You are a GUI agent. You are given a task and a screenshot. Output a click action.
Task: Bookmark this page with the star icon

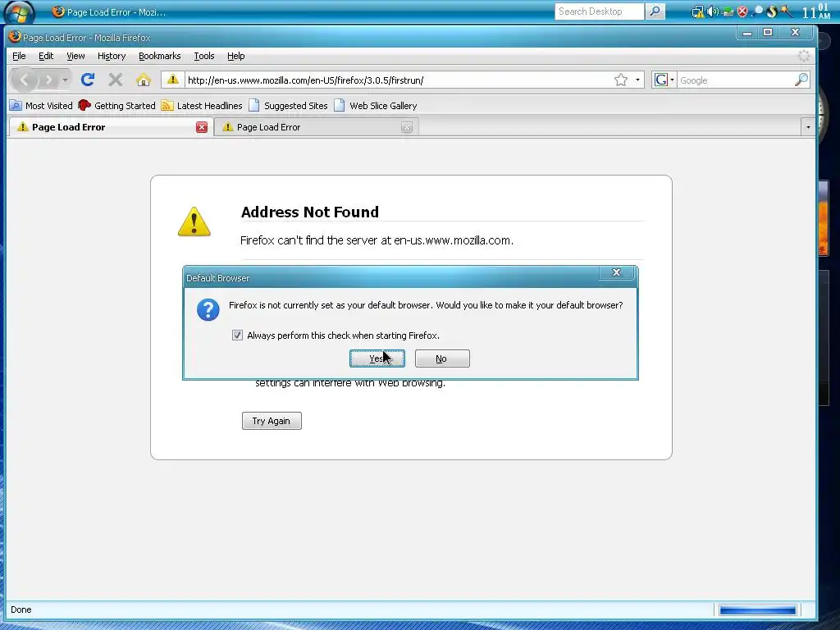click(621, 80)
